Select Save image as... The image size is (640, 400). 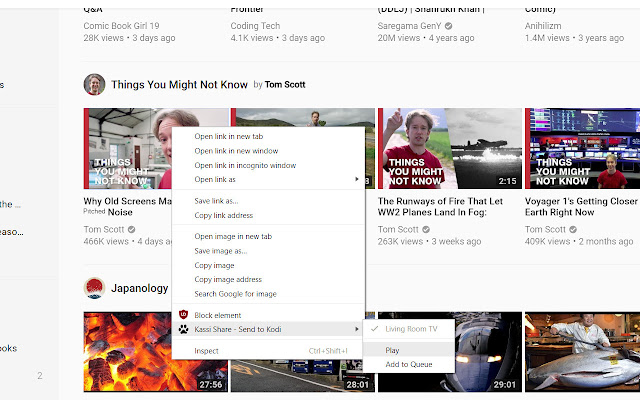pos(268,251)
